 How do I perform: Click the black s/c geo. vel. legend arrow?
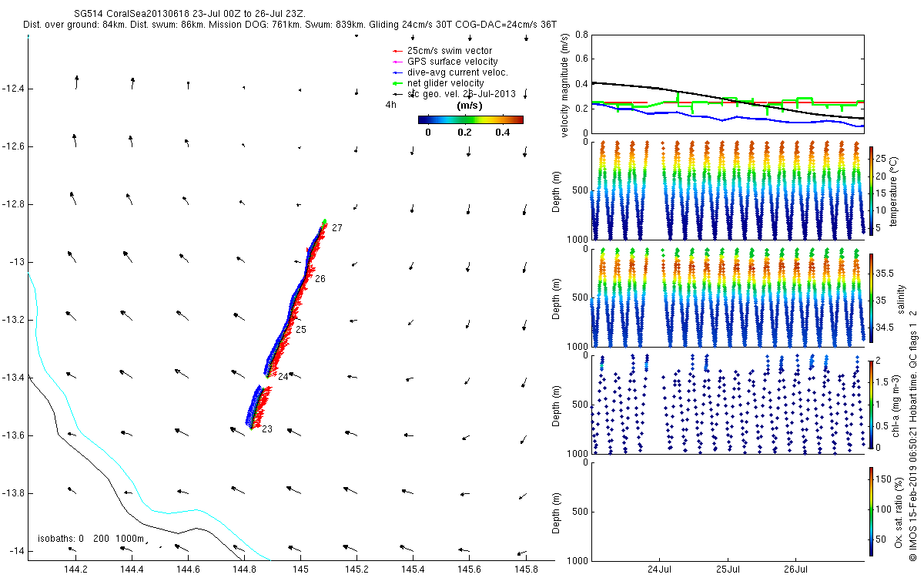click(x=398, y=94)
